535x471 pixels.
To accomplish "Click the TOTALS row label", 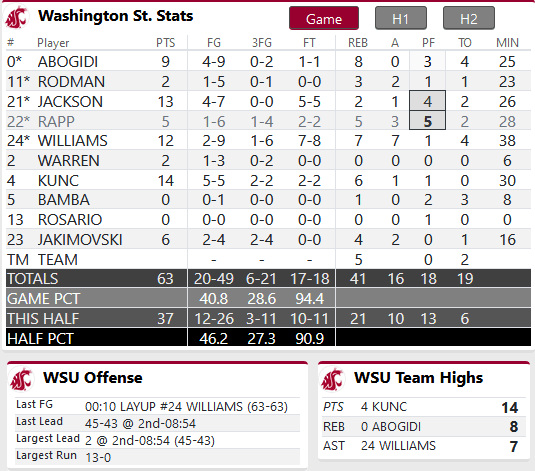I will tap(33, 279).
